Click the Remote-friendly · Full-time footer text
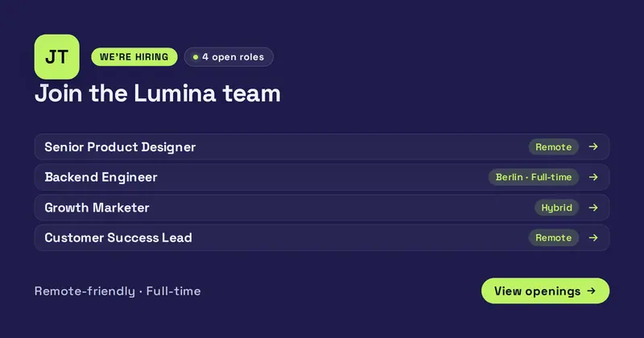This screenshot has height=338, width=644. [x=118, y=291]
